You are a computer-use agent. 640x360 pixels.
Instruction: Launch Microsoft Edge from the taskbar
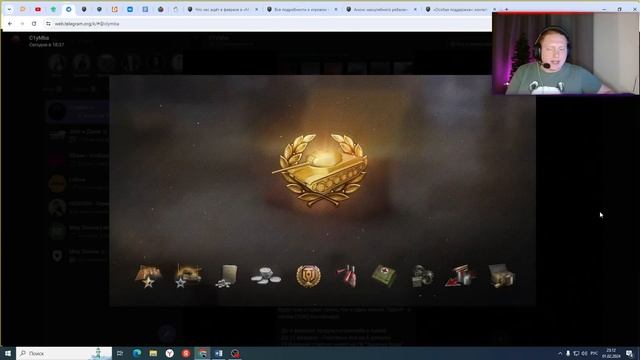tap(137, 353)
